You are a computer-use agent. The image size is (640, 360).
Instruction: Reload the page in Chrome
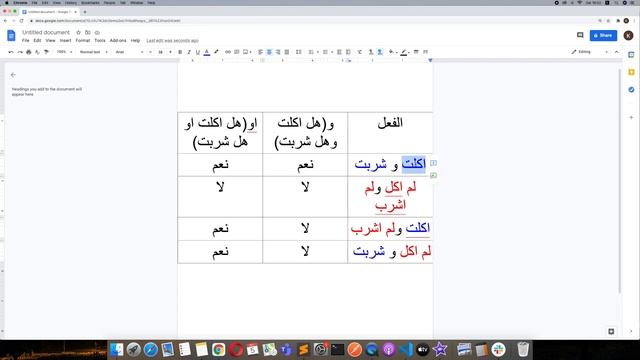[22, 20]
